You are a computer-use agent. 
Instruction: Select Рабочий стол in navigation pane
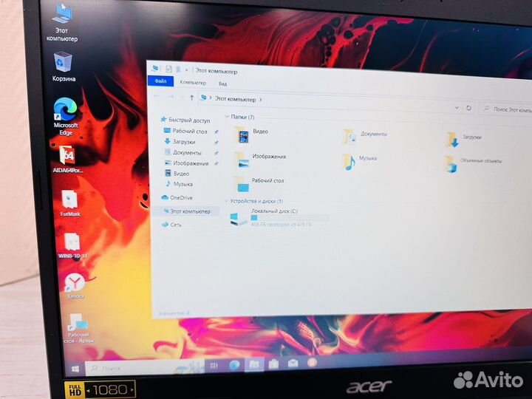point(185,131)
